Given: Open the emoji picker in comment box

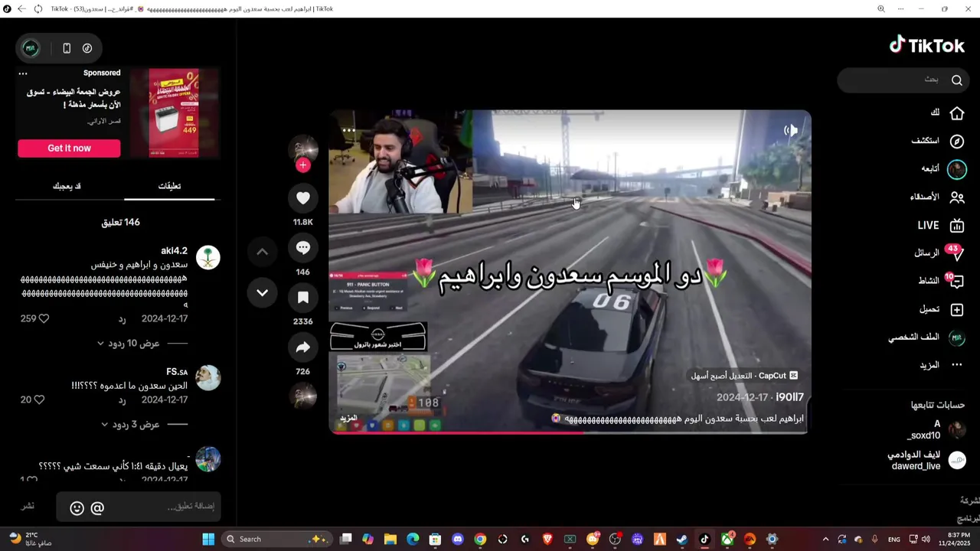Looking at the screenshot, I should (x=77, y=507).
